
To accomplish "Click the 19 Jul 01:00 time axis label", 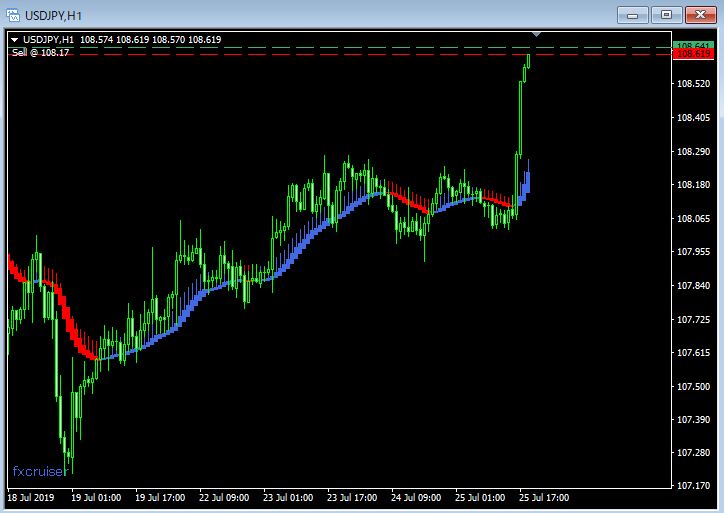I will pos(96,498).
